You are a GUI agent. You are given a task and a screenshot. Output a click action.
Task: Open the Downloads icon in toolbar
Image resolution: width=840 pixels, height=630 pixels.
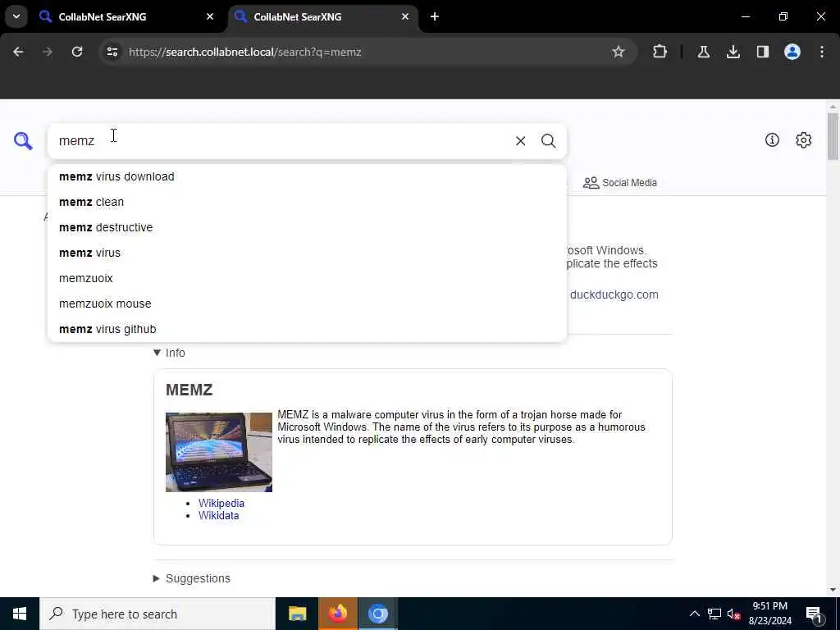pos(733,52)
